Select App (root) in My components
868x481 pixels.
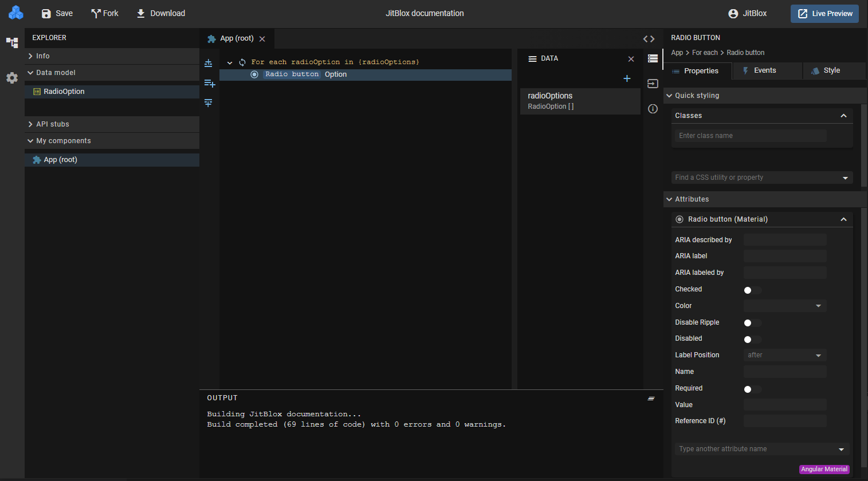coord(112,160)
